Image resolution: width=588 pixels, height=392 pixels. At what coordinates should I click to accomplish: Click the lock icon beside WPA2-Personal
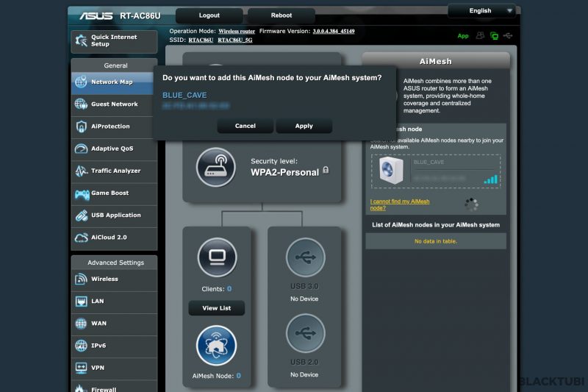[326, 171]
